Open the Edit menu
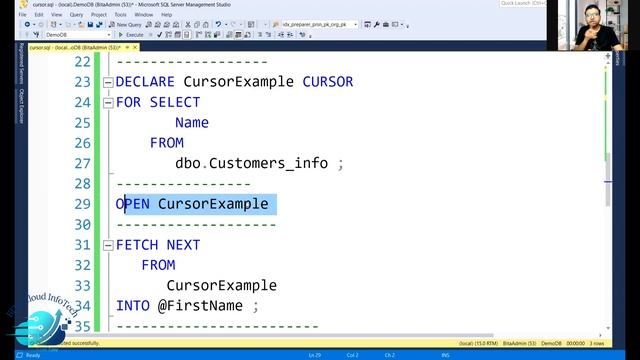640x360 pixels. (x=39, y=15)
